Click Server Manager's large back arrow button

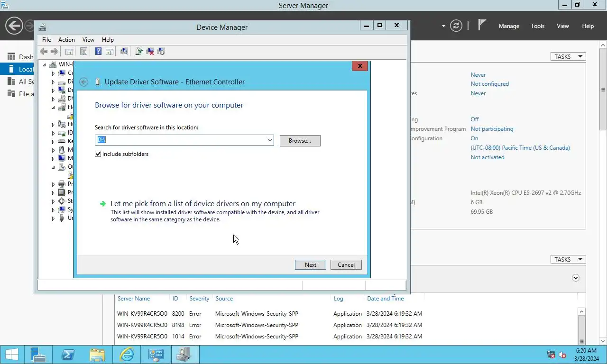click(x=14, y=26)
